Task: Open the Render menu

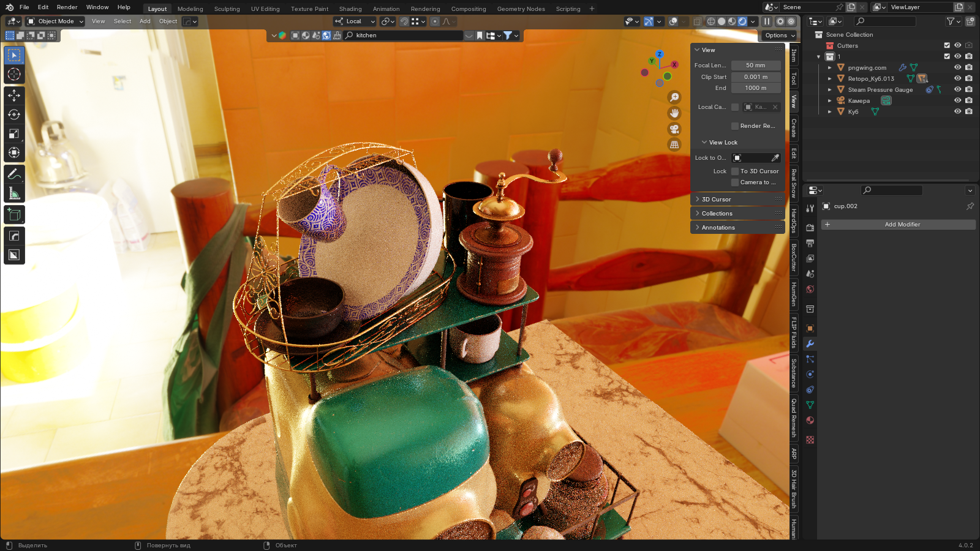Action: point(67,7)
